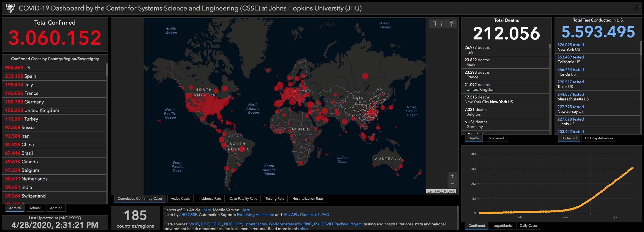Image resolution: width=644 pixels, height=232 pixels.
Task: Open the map bookmarks icon
Action: (434, 24)
